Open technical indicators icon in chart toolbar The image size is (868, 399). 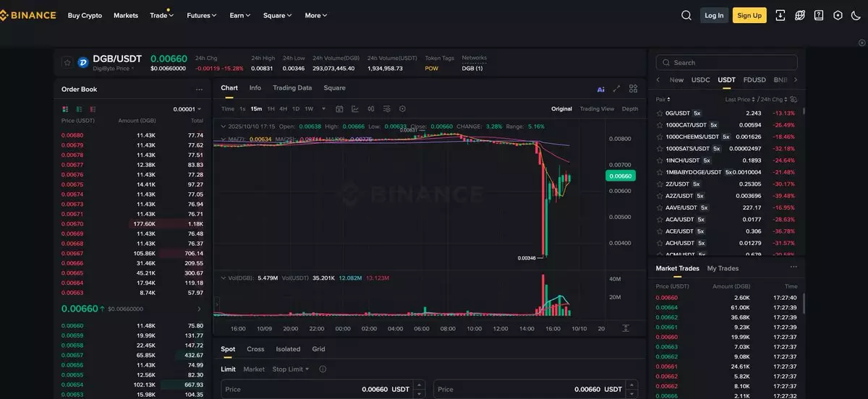click(x=355, y=109)
